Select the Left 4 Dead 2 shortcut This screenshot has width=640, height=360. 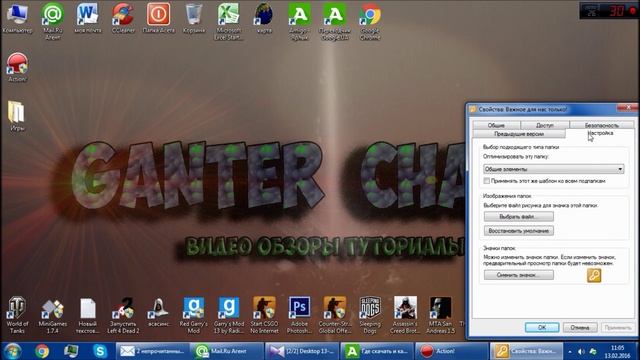tap(123, 315)
